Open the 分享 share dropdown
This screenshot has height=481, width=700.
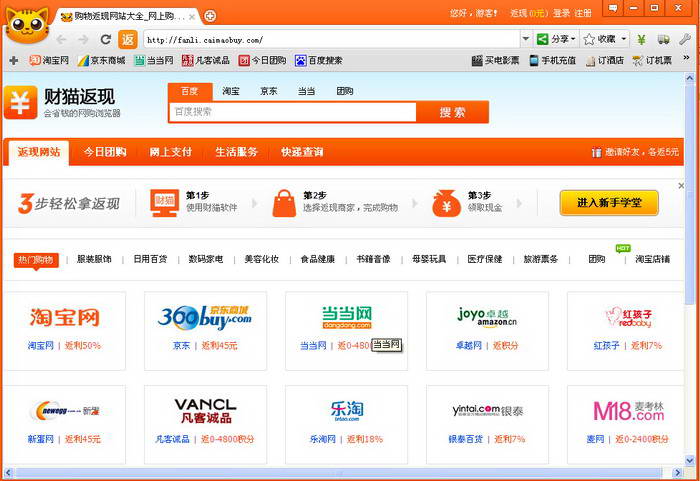tap(556, 39)
